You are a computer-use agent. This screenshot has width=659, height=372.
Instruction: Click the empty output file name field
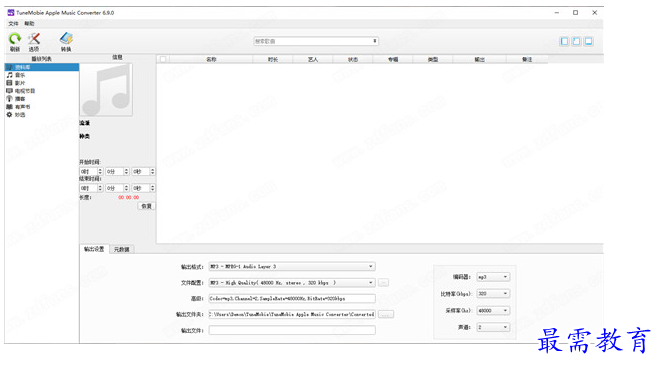click(x=292, y=330)
